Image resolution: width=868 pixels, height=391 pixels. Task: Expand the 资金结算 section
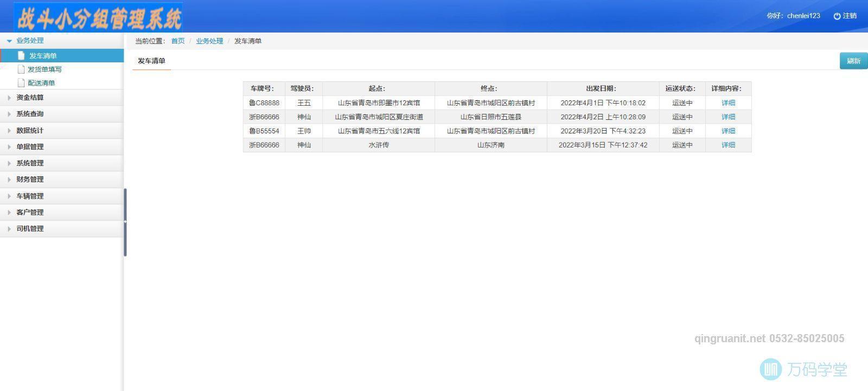point(62,98)
